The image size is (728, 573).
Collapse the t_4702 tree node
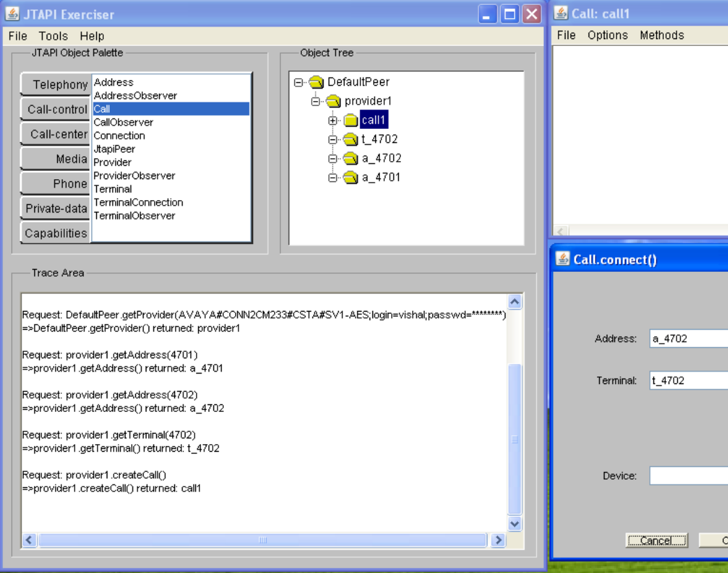333,139
